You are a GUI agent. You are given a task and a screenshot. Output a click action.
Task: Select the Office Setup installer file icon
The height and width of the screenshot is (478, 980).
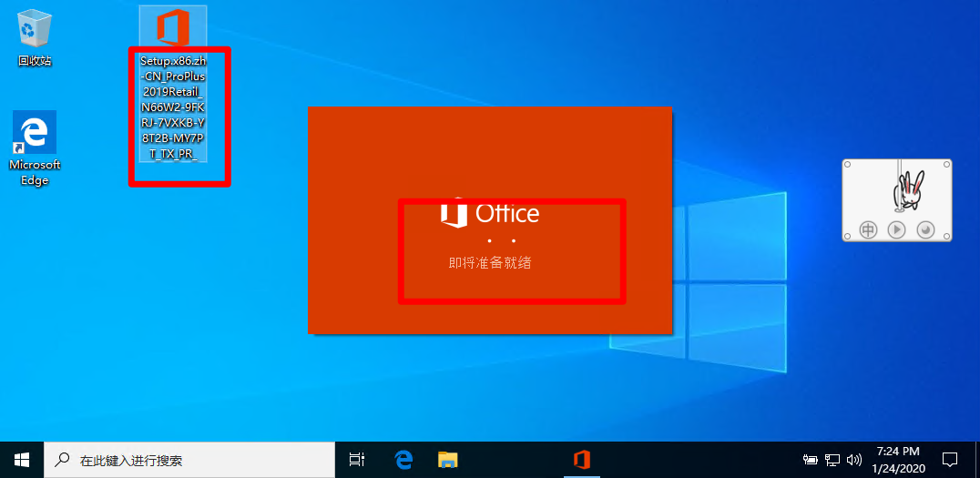[x=172, y=26]
